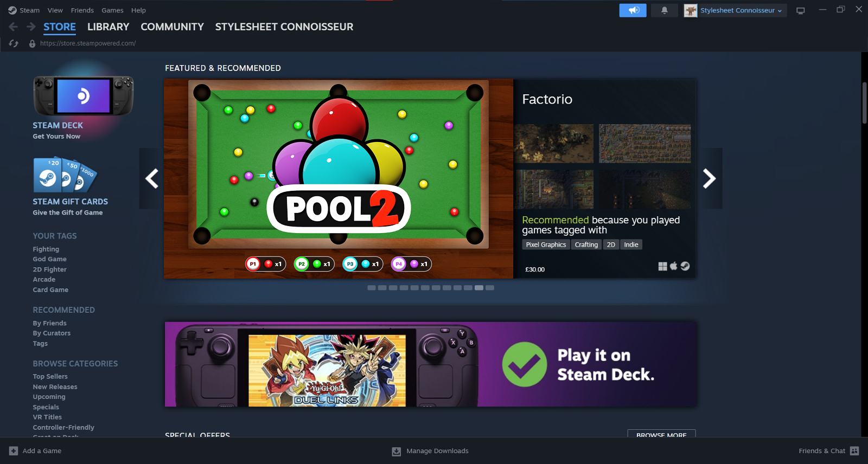Click the Pixel Graphics tag
Image resolution: width=868 pixels, height=464 pixels.
(x=546, y=245)
